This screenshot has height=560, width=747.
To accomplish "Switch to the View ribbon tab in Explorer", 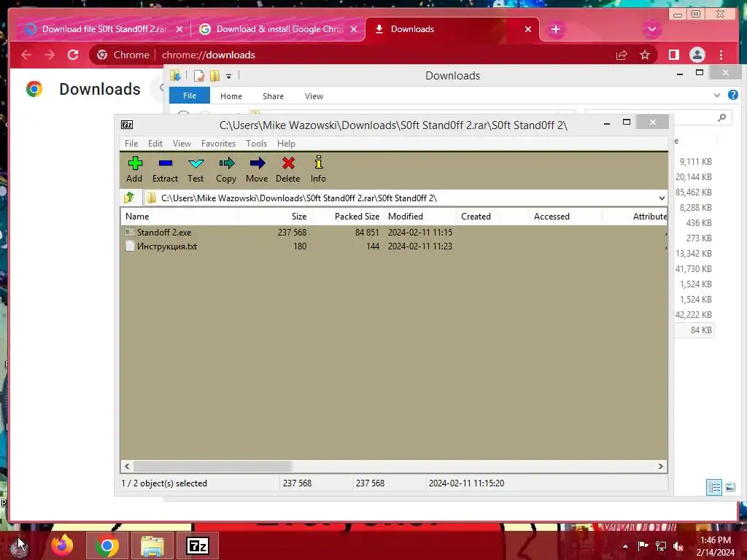I will coord(314,96).
